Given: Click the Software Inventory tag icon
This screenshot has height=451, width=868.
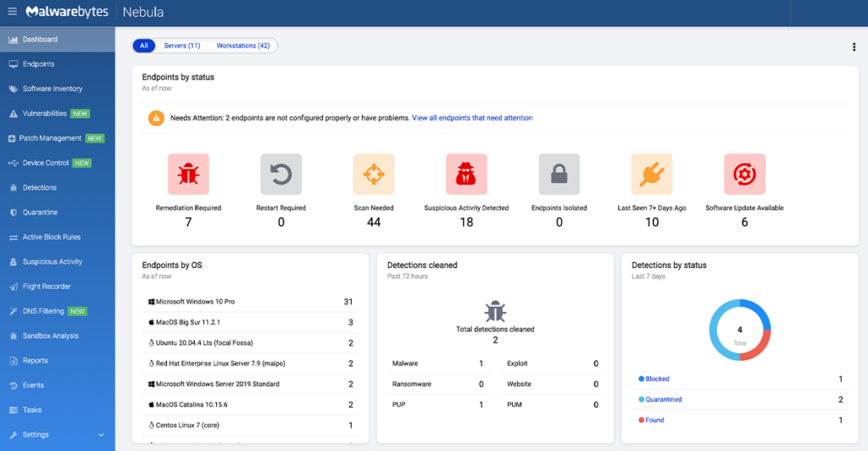Looking at the screenshot, I should tap(14, 89).
